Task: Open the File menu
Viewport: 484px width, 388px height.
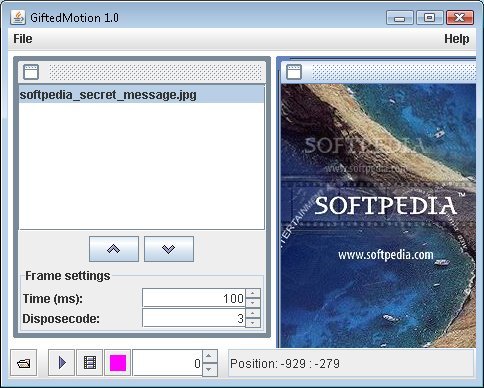Action: pyautogui.click(x=23, y=39)
